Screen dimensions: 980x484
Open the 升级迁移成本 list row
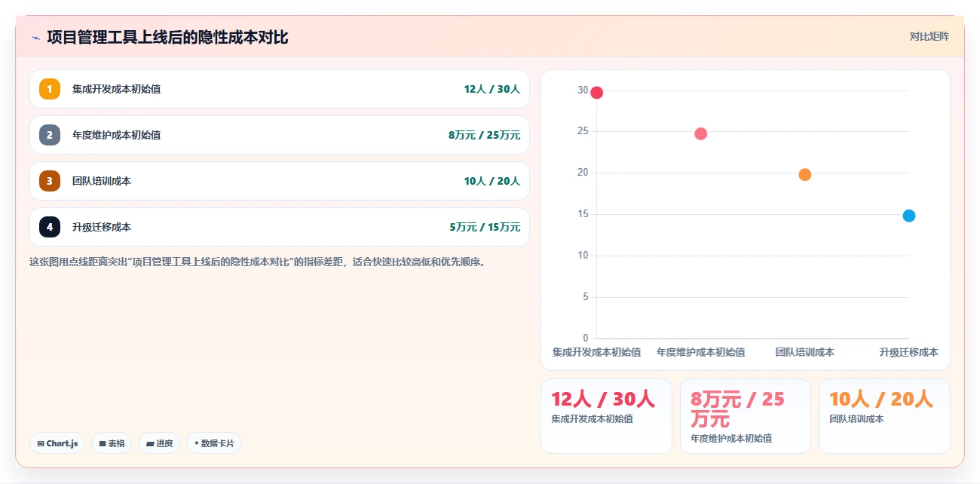[280, 227]
